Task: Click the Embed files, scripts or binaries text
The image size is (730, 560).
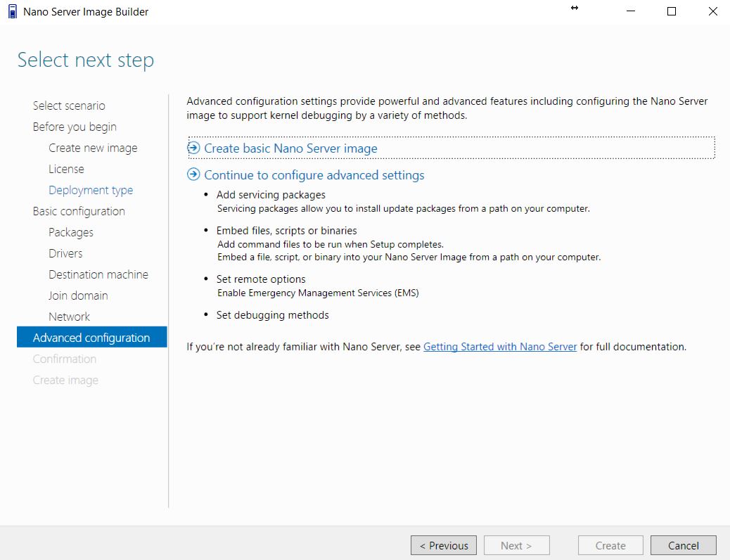Action: click(x=287, y=231)
